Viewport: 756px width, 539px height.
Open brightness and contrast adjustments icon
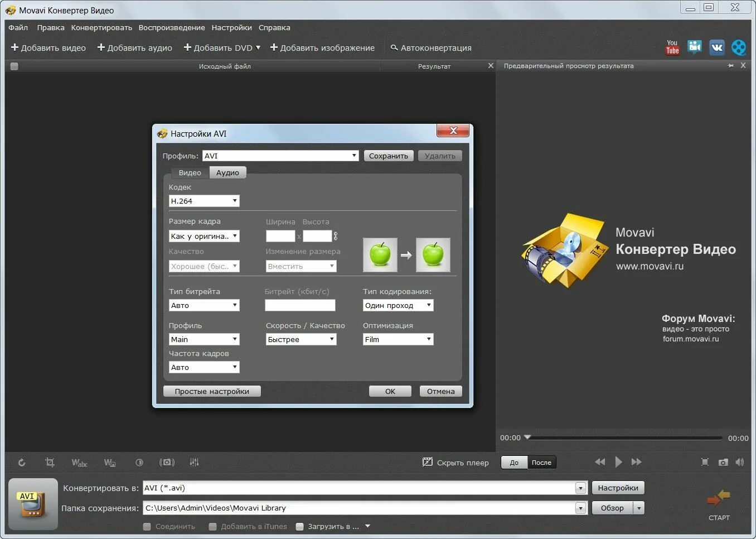click(x=139, y=463)
